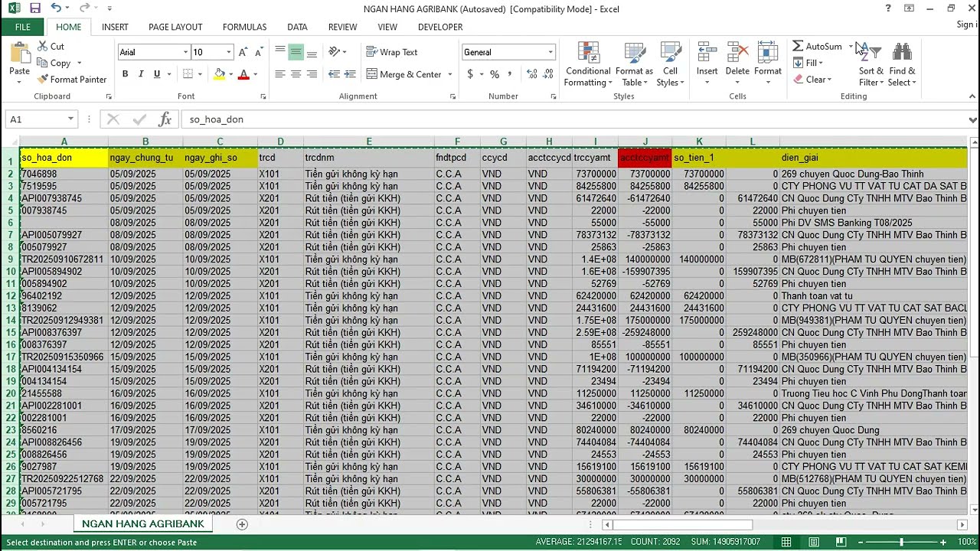Toggle Top Align vertical alignment
980x551 pixels.
pos(280,52)
